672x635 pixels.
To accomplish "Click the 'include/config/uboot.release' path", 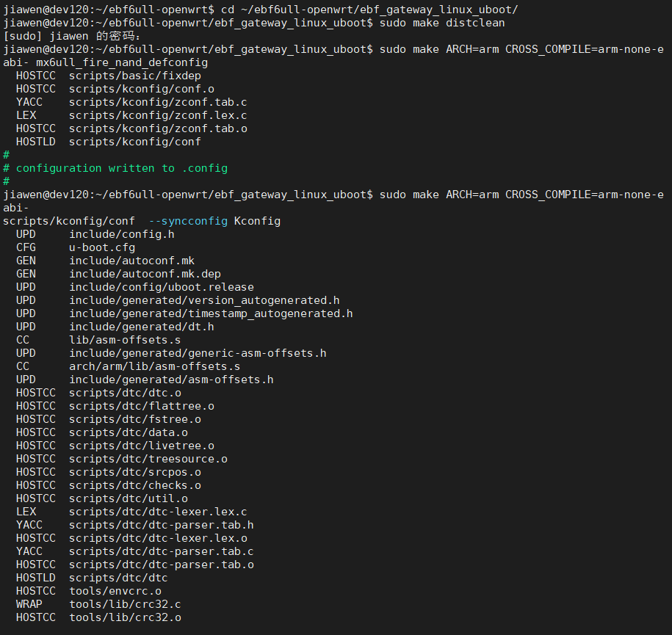I will click(x=162, y=287).
